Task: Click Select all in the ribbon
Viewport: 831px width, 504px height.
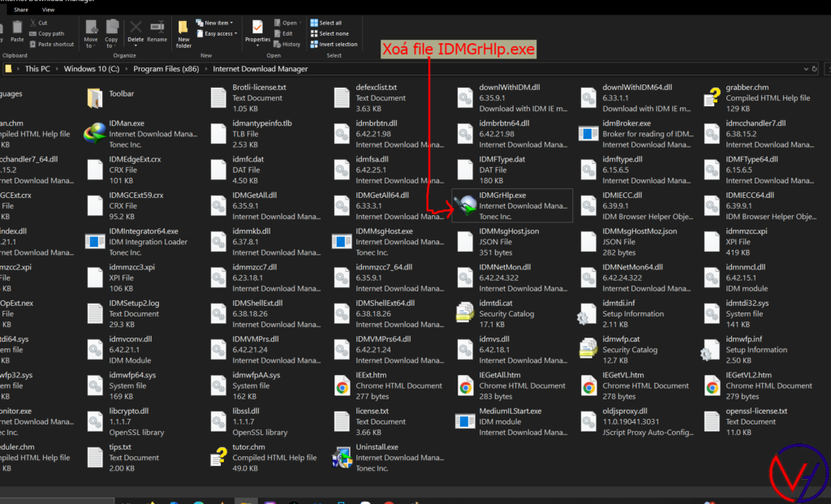Action: coord(329,23)
